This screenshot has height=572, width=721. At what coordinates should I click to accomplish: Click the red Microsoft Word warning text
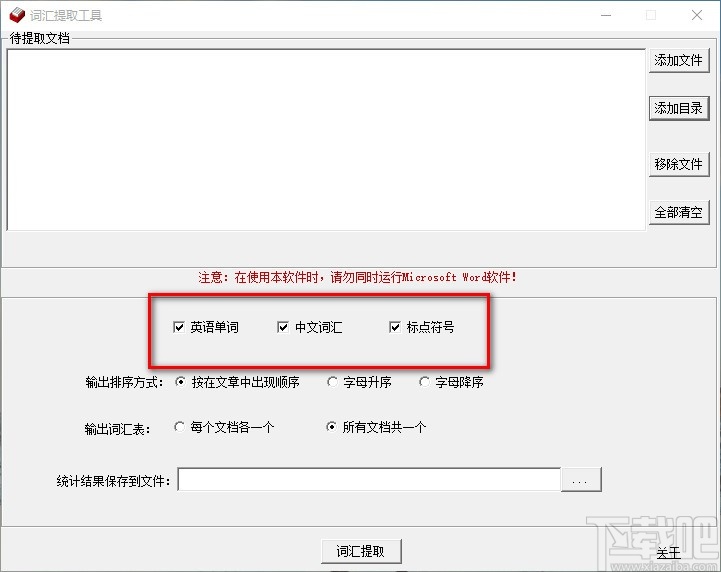tap(357, 277)
